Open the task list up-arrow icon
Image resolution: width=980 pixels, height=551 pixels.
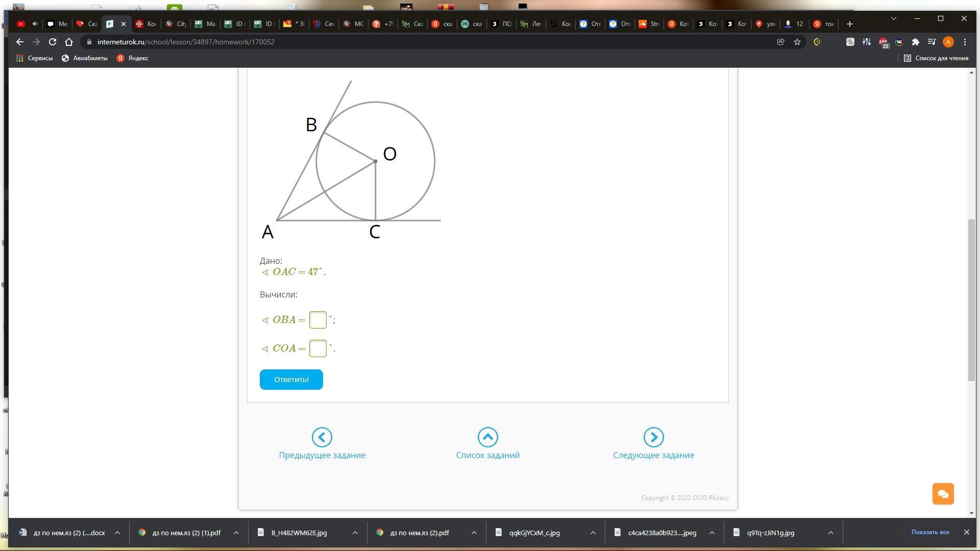[487, 437]
